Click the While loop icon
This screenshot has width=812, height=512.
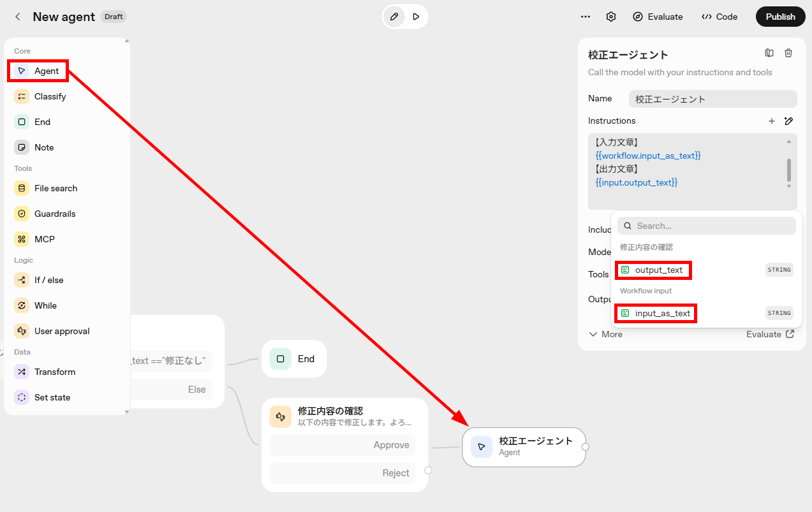22,305
